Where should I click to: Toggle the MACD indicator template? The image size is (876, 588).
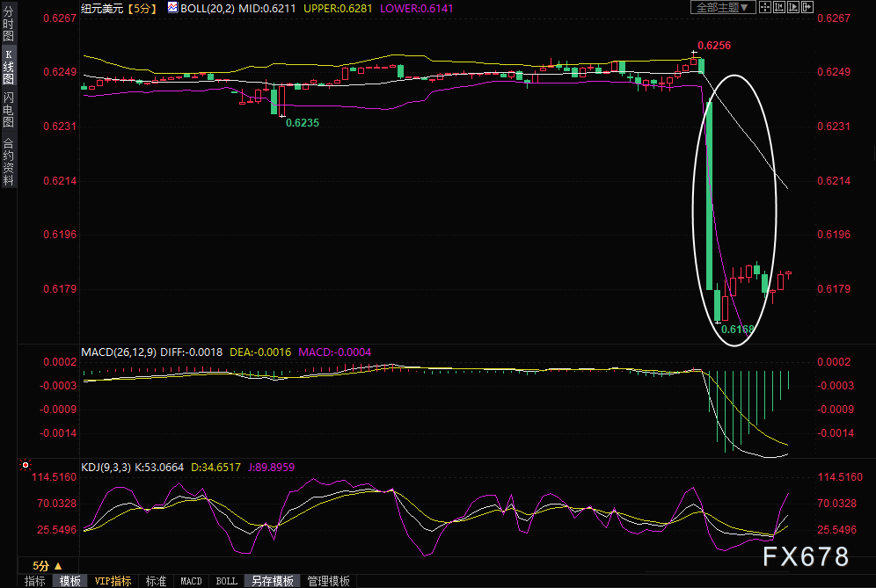pos(191,581)
